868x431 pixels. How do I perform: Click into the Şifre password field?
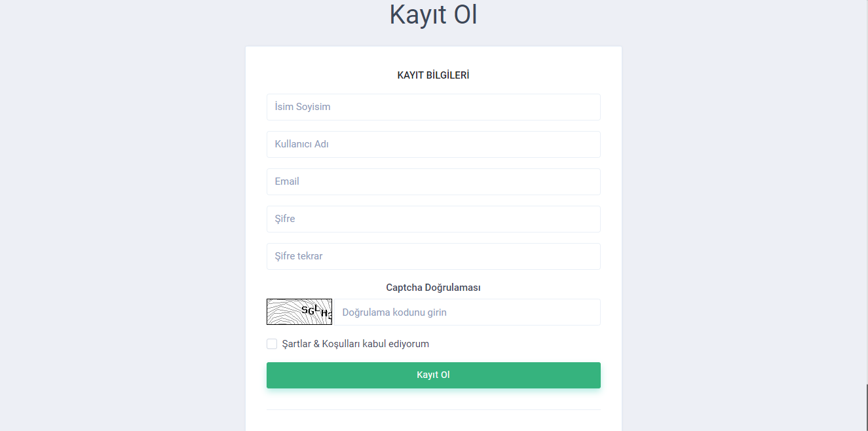coord(433,219)
